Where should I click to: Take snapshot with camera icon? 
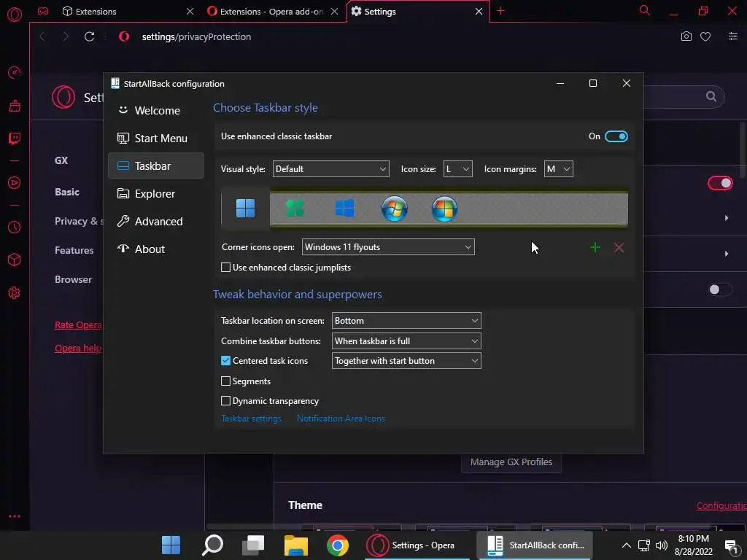pyautogui.click(x=686, y=36)
